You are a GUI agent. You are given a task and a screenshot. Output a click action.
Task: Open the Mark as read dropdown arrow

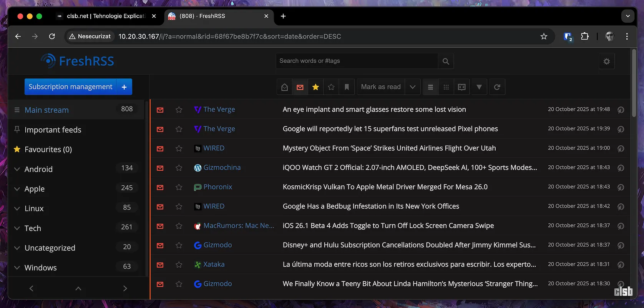click(x=412, y=87)
